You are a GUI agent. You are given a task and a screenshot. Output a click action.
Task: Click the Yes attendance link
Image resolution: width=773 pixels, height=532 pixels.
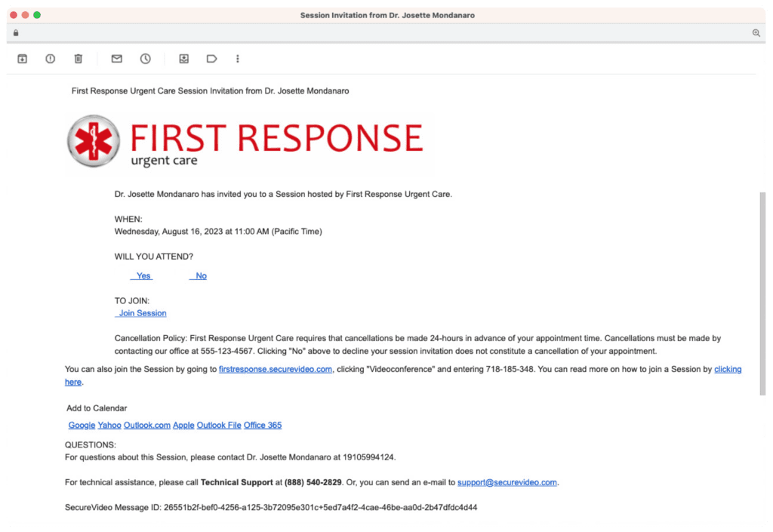[x=141, y=276]
